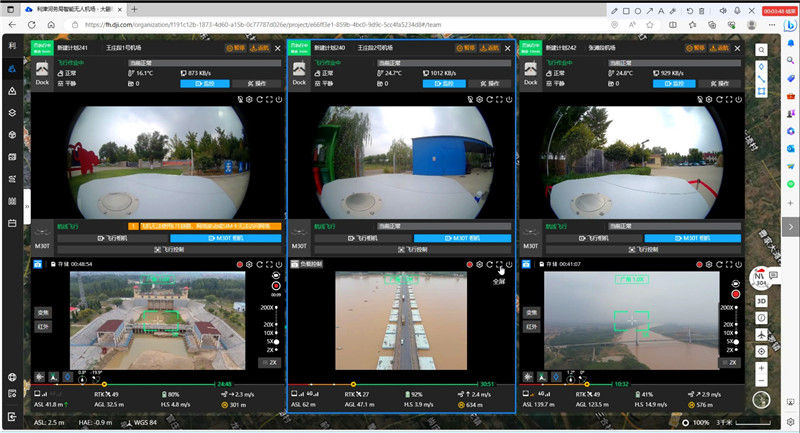Fullscreen the dock video in plan 242 panel
Image resolution: width=800 pixels, height=433 pixels.
tap(729, 99)
